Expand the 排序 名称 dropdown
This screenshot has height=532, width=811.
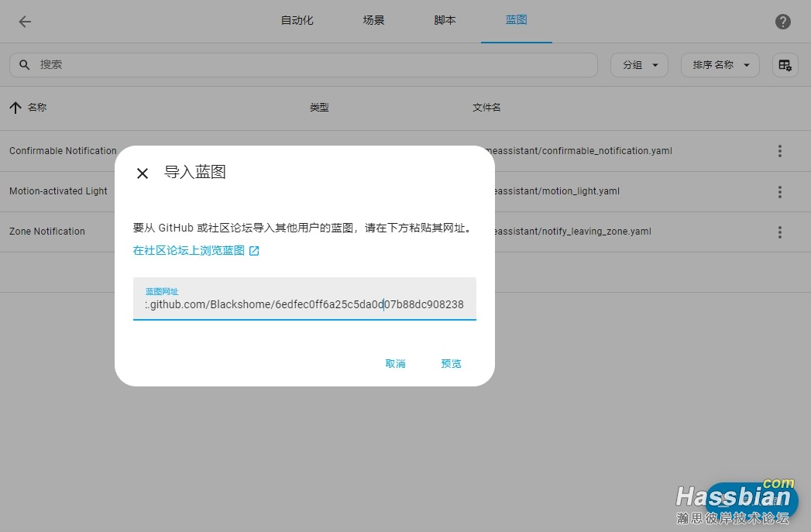tap(720, 65)
